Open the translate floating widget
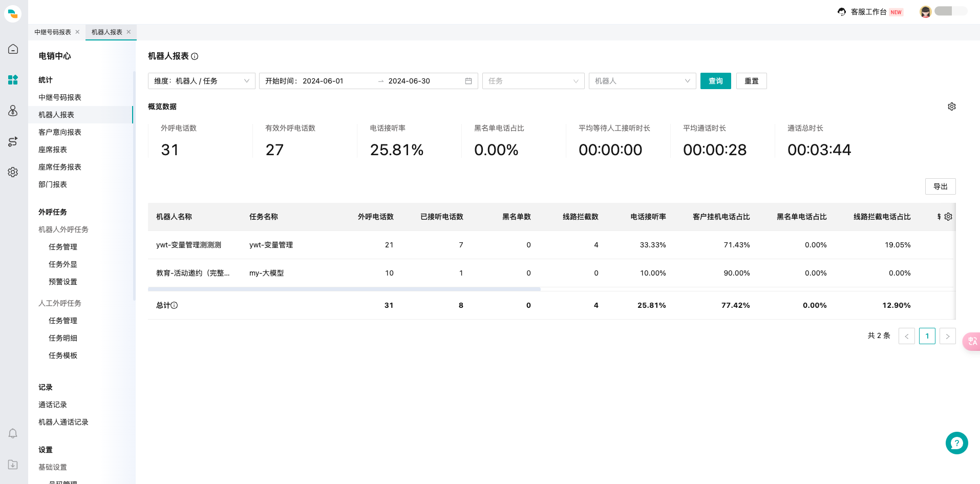 click(972, 342)
